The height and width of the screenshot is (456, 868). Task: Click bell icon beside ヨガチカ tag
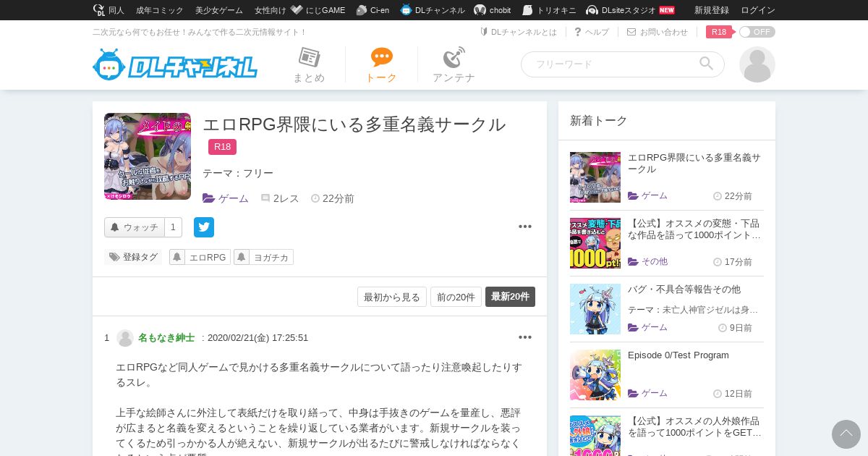[242, 257]
